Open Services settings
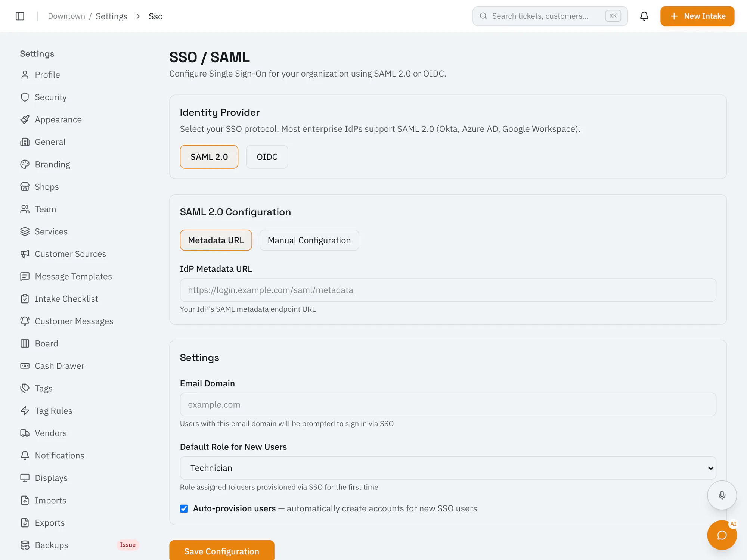The height and width of the screenshot is (560, 747). click(80, 231)
